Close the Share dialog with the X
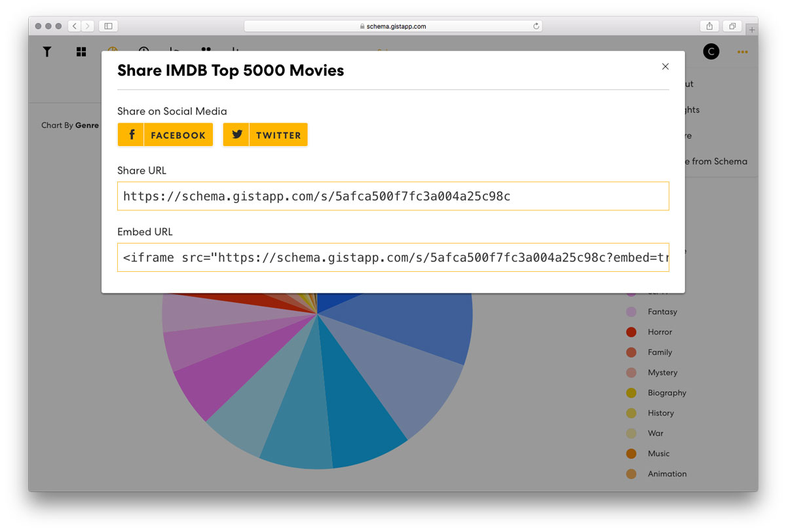The height and width of the screenshot is (532, 786). click(665, 66)
